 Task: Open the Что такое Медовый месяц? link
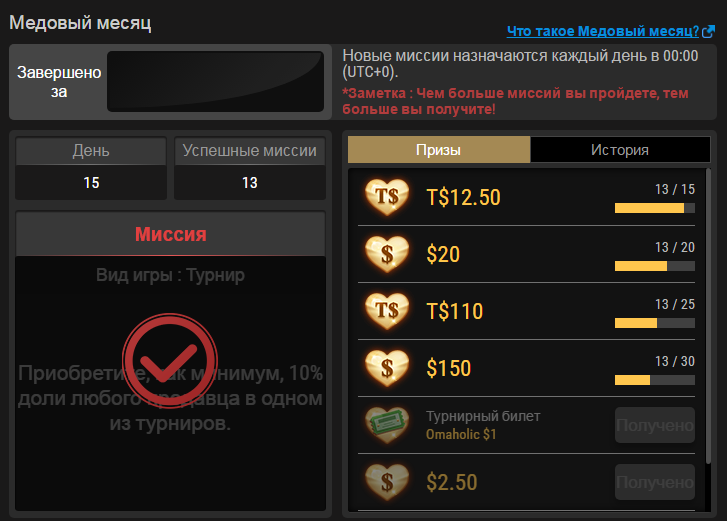[603, 31]
